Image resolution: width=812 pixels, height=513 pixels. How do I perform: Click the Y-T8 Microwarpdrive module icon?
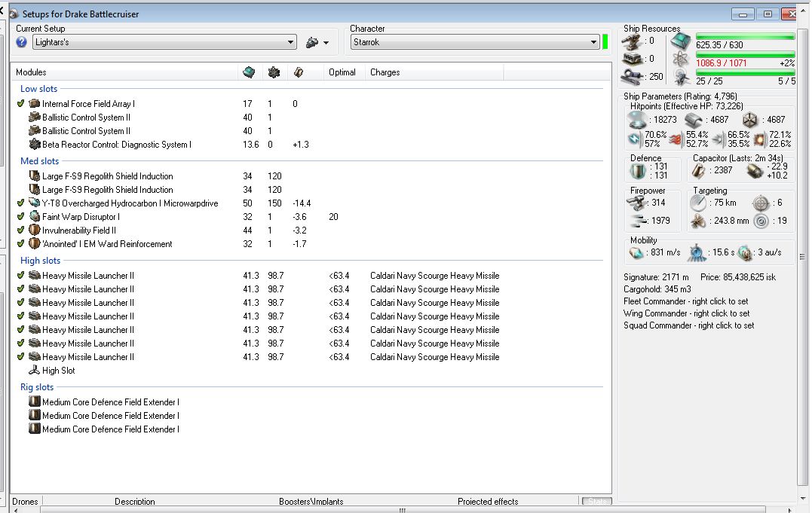(x=34, y=203)
